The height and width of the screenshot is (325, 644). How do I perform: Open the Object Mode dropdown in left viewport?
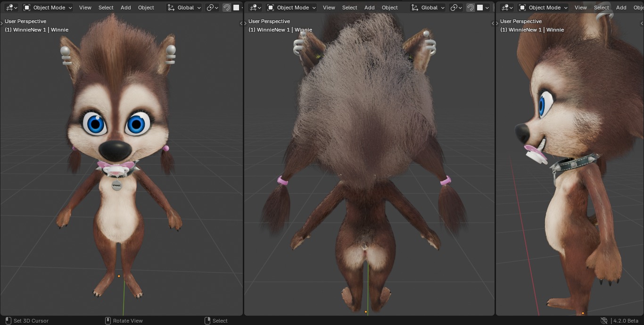pos(48,8)
